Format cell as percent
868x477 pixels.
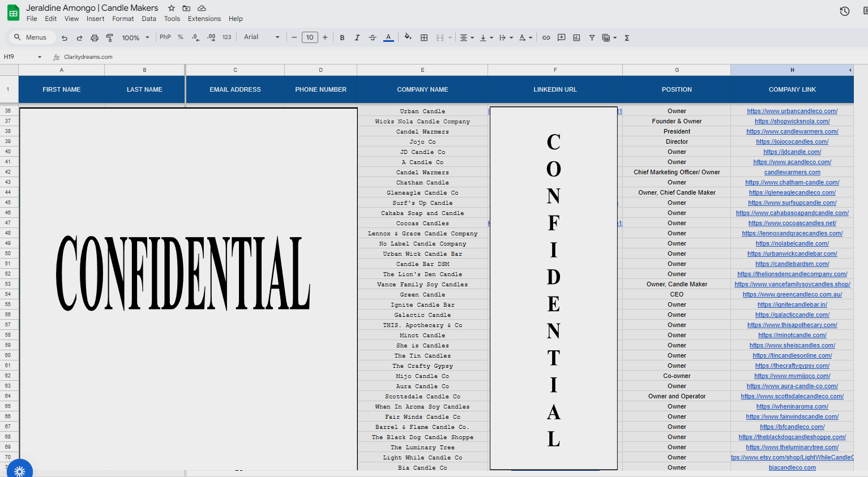pyautogui.click(x=181, y=37)
